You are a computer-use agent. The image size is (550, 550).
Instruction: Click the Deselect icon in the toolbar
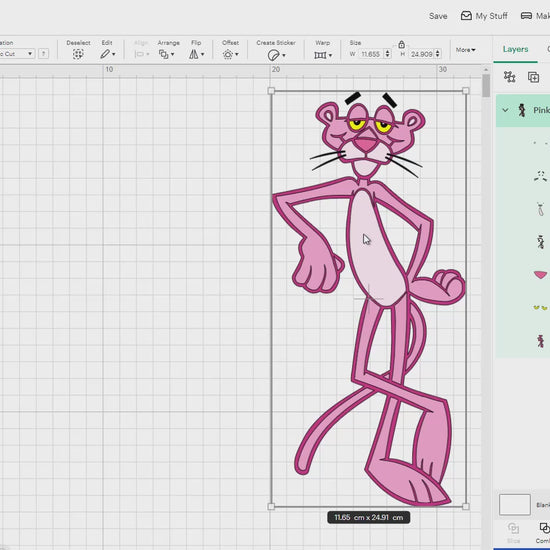click(x=78, y=54)
